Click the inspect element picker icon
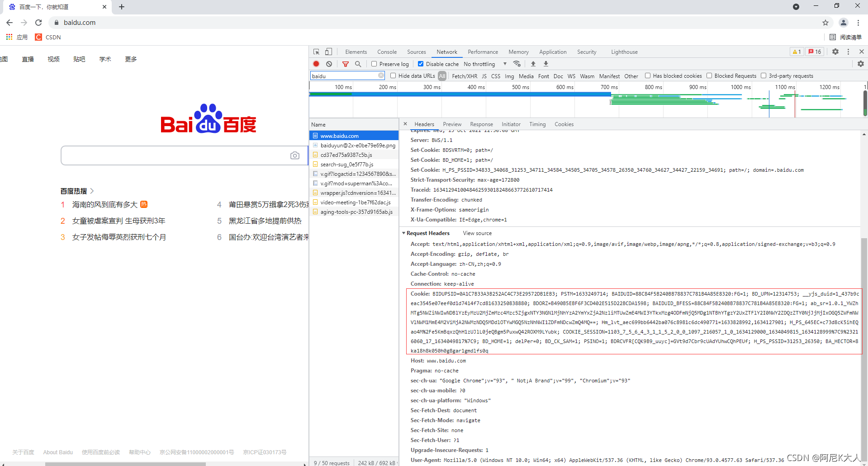This screenshot has height=466, width=868. (316, 52)
